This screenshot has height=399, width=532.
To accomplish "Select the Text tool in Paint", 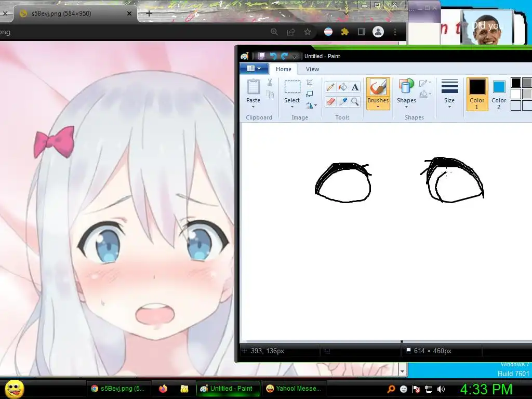I will (355, 87).
